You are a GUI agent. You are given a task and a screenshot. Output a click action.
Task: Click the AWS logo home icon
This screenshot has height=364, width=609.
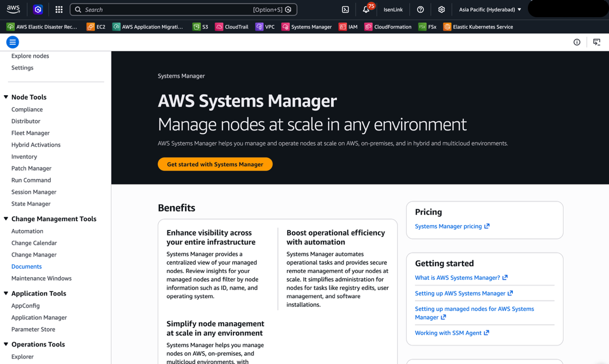point(13,9)
